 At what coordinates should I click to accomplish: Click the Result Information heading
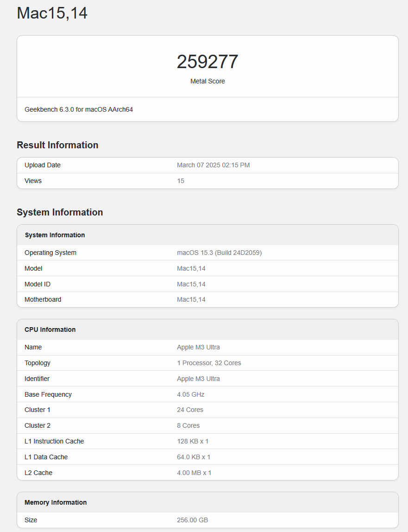click(57, 145)
